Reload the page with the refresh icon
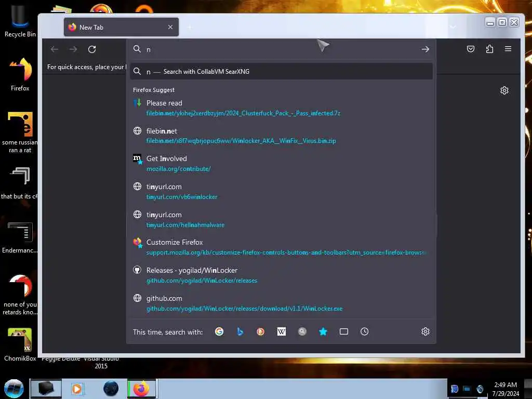 pos(92,49)
